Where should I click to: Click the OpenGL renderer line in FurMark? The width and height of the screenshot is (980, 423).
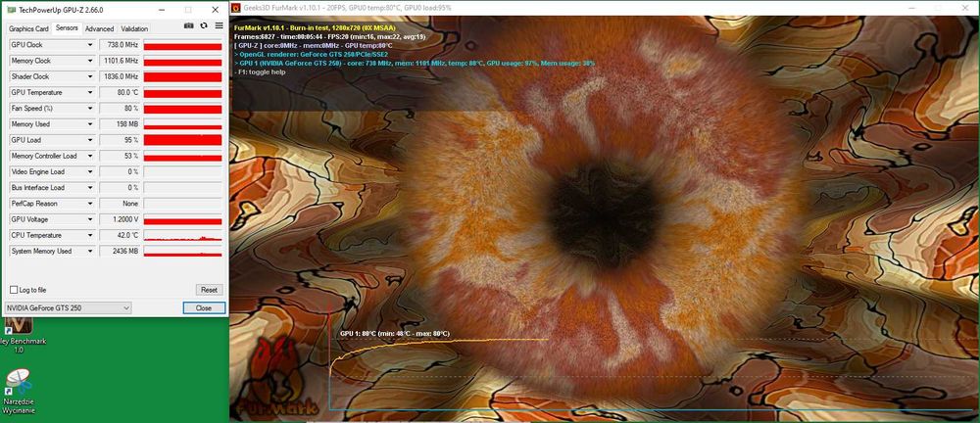click(x=312, y=55)
